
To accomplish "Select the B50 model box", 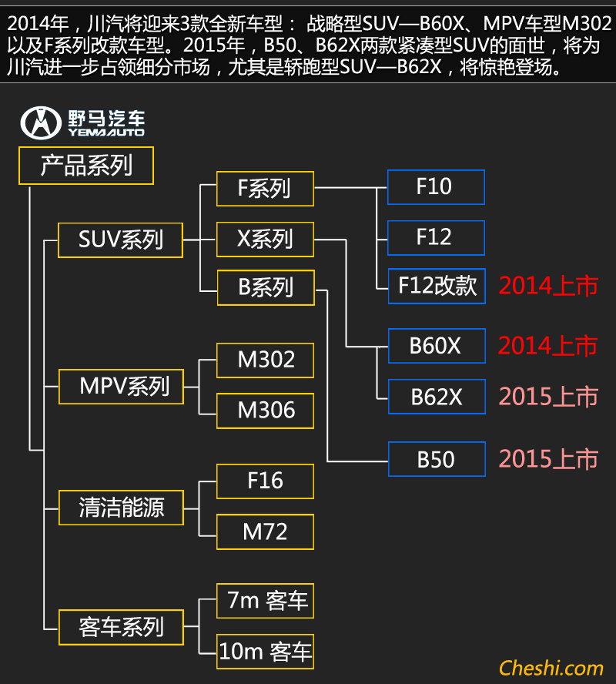I will click(437, 459).
